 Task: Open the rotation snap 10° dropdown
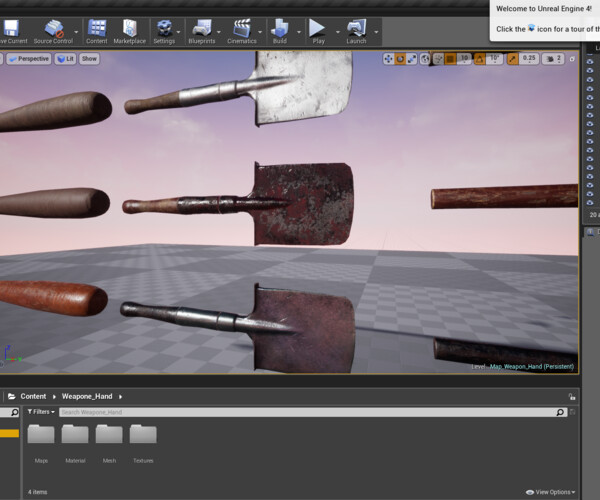494,59
